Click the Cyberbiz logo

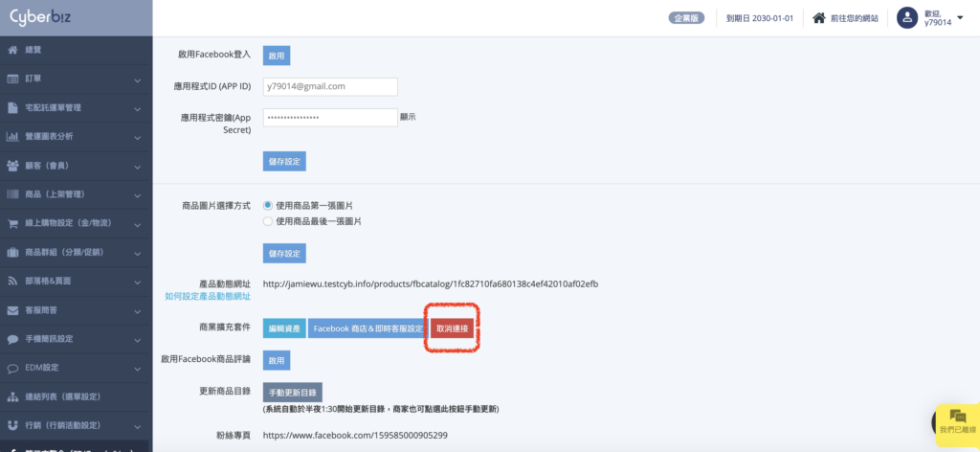[x=40, y=17]
